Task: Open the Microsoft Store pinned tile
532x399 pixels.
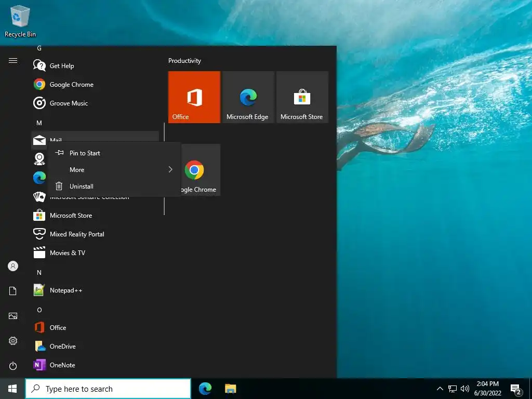Action: click(x=302, y=97)
